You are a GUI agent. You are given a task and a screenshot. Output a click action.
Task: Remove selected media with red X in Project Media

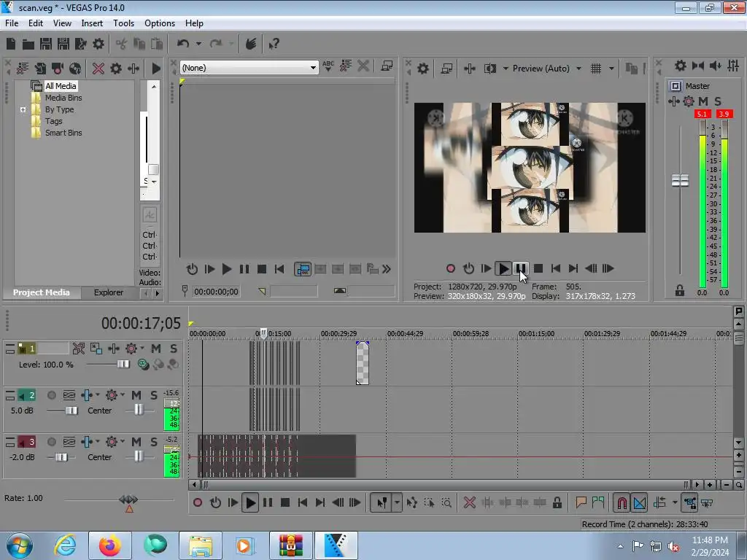click(x=98, y=69)
